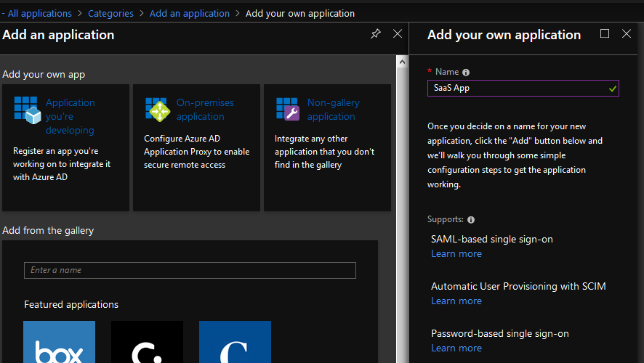Click the Add an application blade title
Viewport: 644px width, 363px height.
point(58,35)
